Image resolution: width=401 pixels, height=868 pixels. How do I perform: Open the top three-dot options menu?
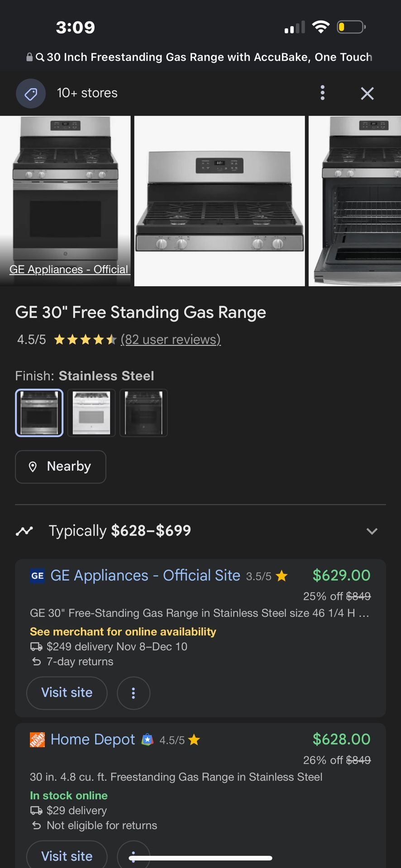pos(322,93)
